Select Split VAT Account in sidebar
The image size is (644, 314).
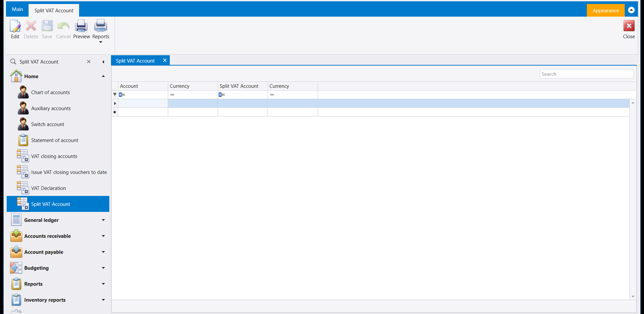click(x=58, y=204)
